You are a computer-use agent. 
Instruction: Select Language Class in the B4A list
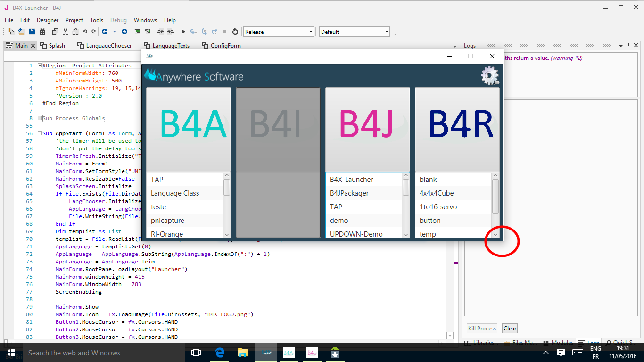[x=184, y=193]
